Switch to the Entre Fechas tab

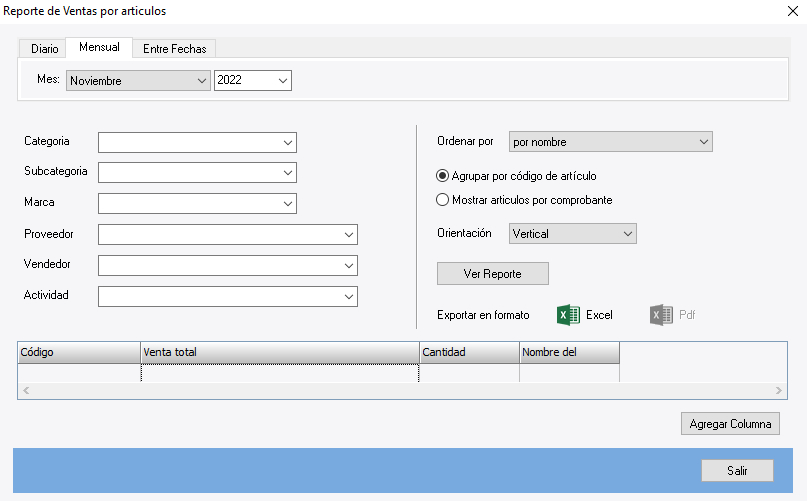174,48
